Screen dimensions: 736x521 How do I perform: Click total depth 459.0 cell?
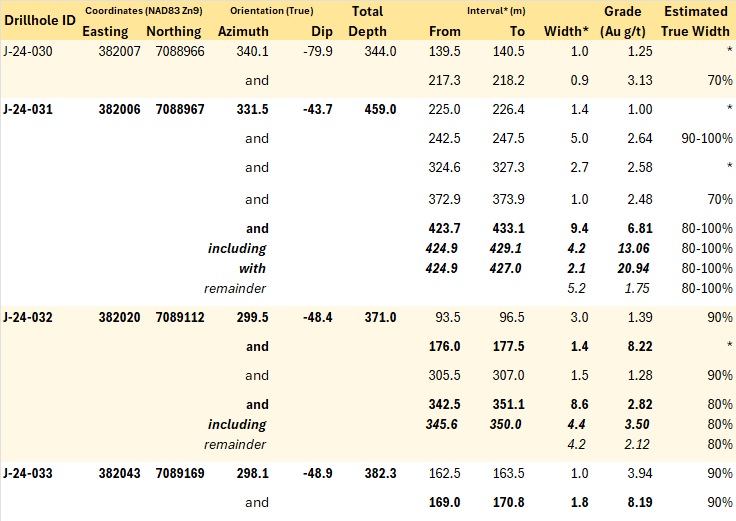click(380, 109)
